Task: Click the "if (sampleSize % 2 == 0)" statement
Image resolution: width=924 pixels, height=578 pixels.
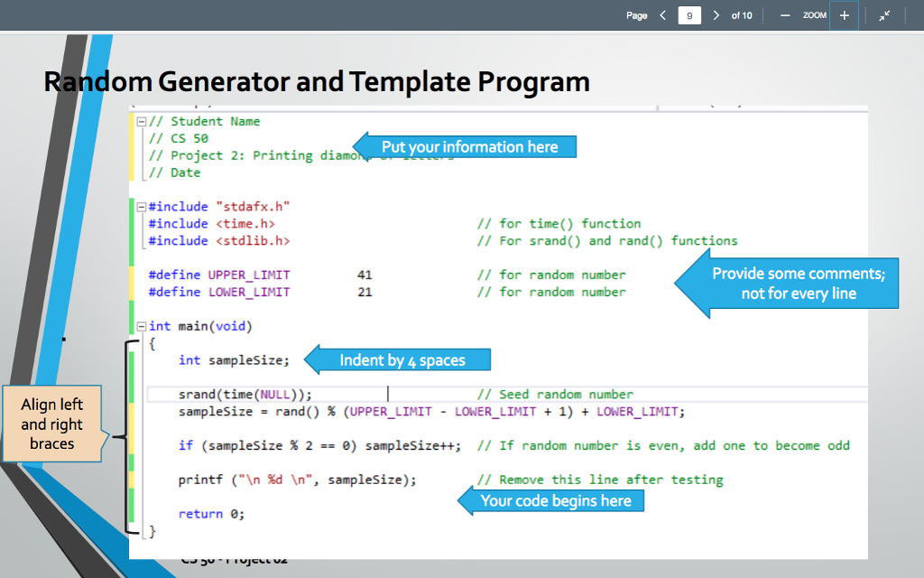Action: [x=320, y=446]
